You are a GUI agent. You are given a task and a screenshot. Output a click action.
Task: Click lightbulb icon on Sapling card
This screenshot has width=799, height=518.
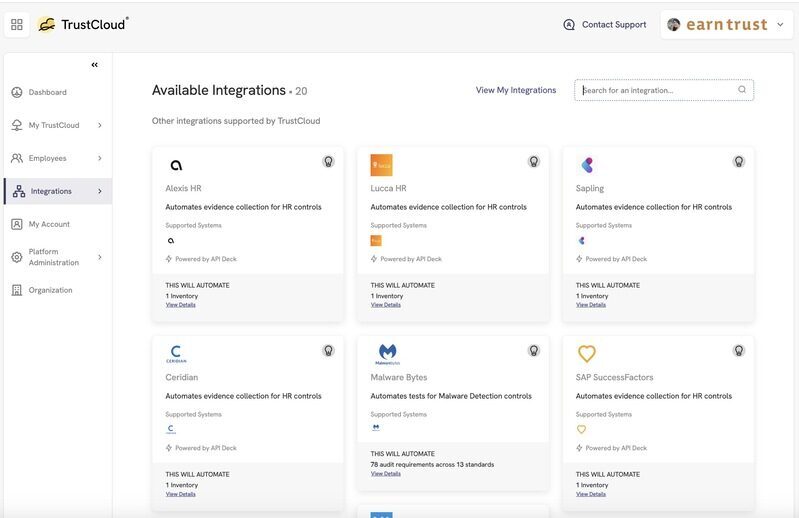tap(738, 161)
